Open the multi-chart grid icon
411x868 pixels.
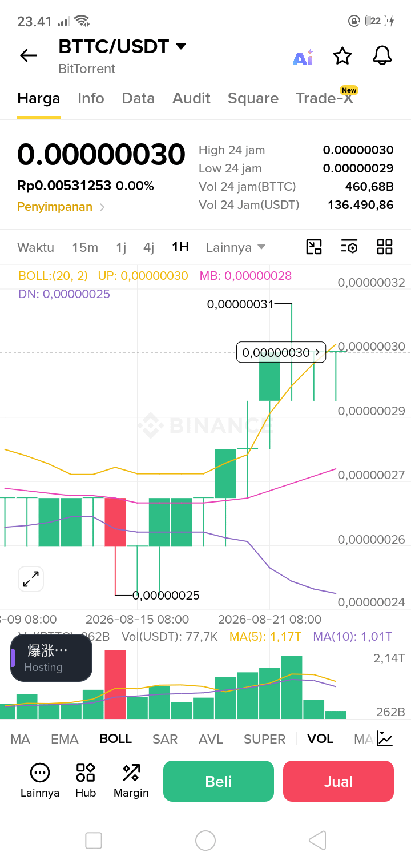[385, 247]
